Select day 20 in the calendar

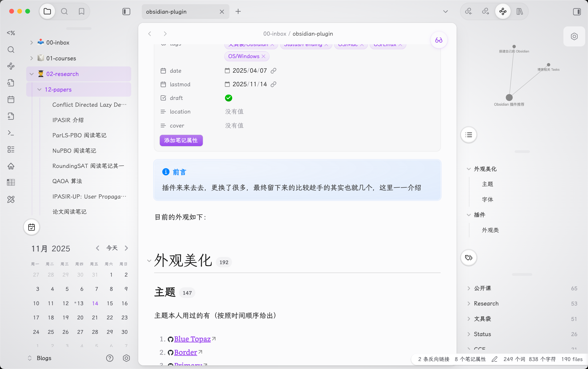pos(80,318)
